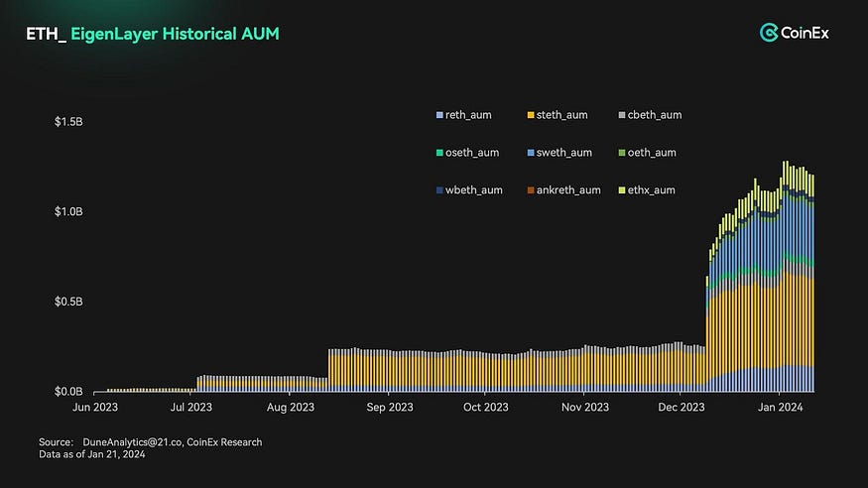Click the ankreth_aum legend color swatch
The image size is (868, 488).
coord(531,190)
